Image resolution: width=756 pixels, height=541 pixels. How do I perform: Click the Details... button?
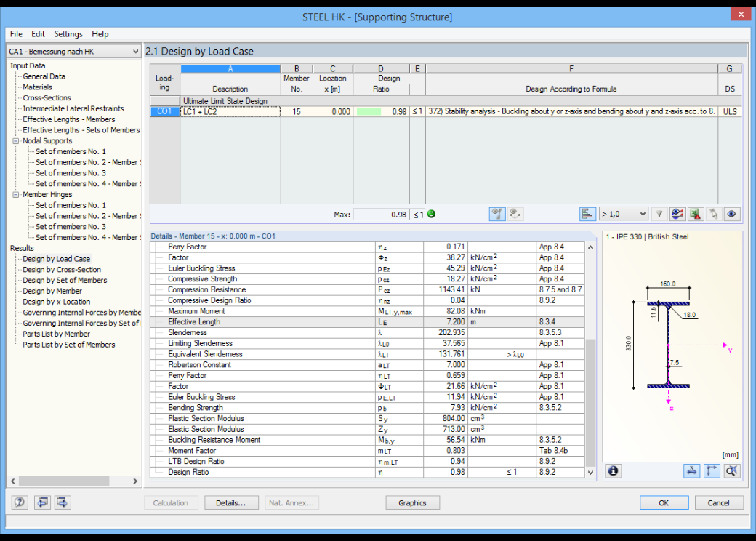coord(231,502)
